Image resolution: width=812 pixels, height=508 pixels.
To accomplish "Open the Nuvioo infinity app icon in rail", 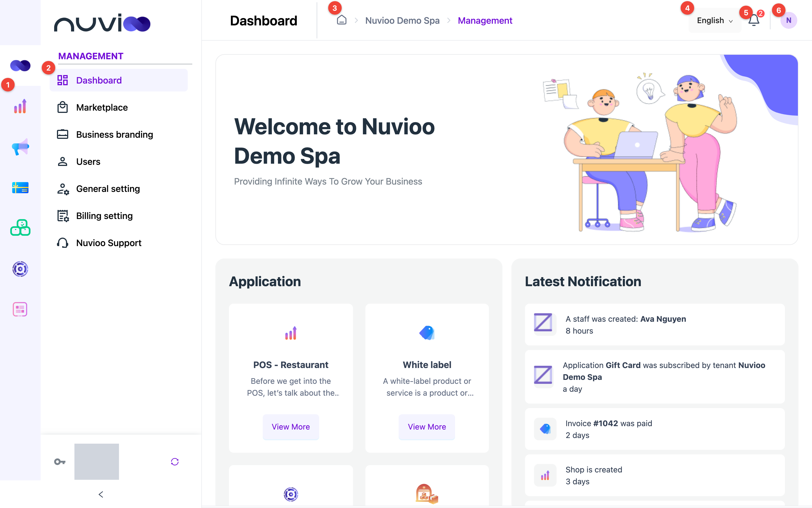I will (x=20, y=65).
